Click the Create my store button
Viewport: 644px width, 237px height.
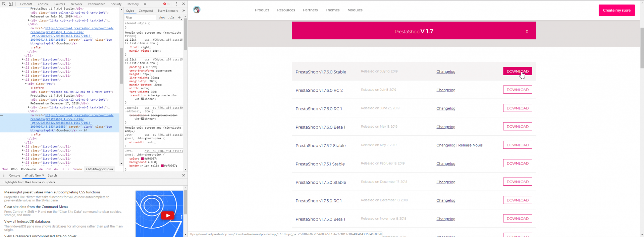pos(616,10)
